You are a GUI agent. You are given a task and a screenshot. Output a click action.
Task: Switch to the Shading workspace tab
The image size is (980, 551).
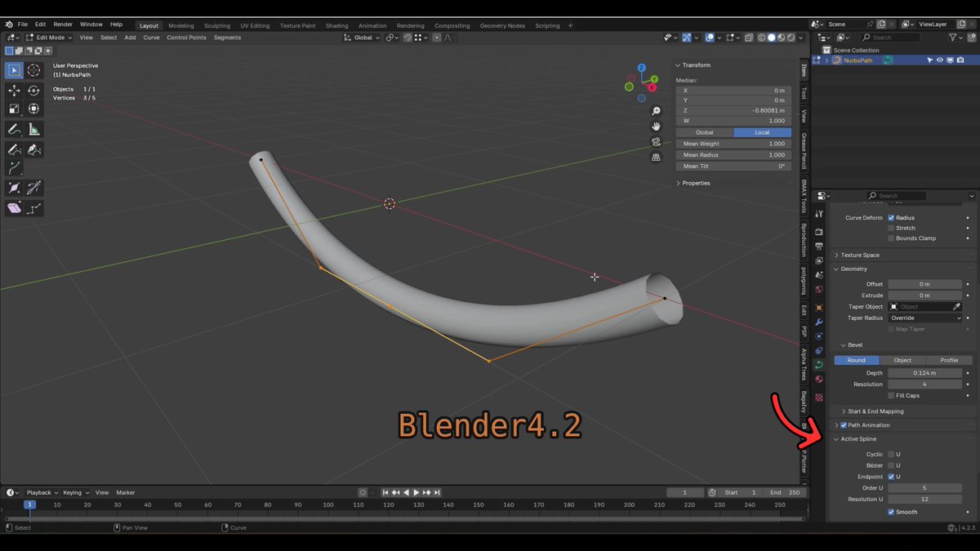336,25
